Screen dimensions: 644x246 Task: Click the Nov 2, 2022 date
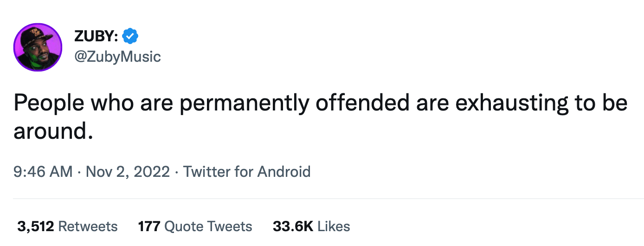pos(128,172)
